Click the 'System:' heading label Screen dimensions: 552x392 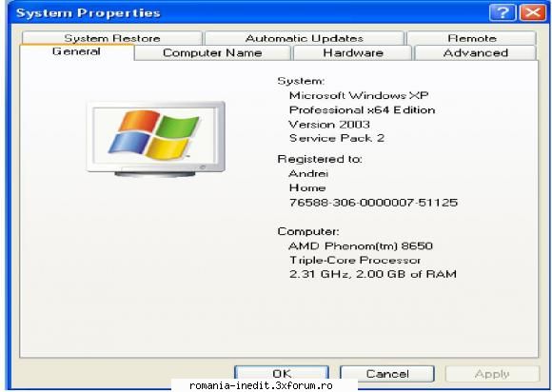(301, 81)
